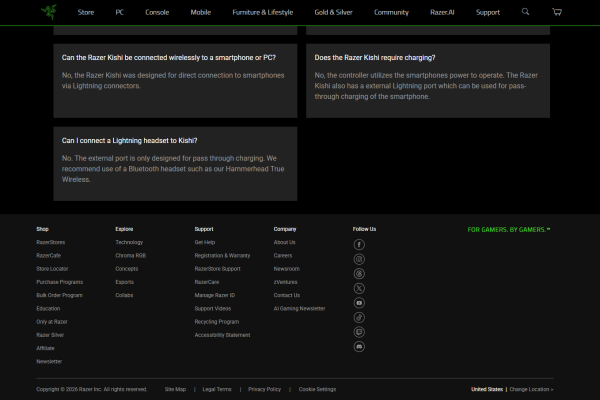Image resolution: width=600 pixels, height=400 pixels.
Task: Open Newsroom footer link
Action: [287, 269]
